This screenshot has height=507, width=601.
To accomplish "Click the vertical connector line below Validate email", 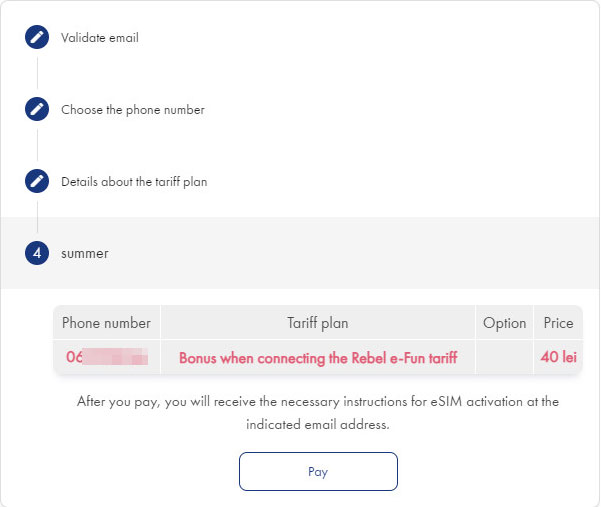I will point(37,74).
